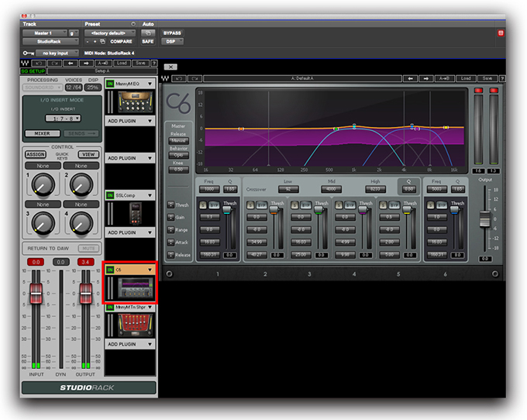Click the StudioRack Load button

pos(122,64)
